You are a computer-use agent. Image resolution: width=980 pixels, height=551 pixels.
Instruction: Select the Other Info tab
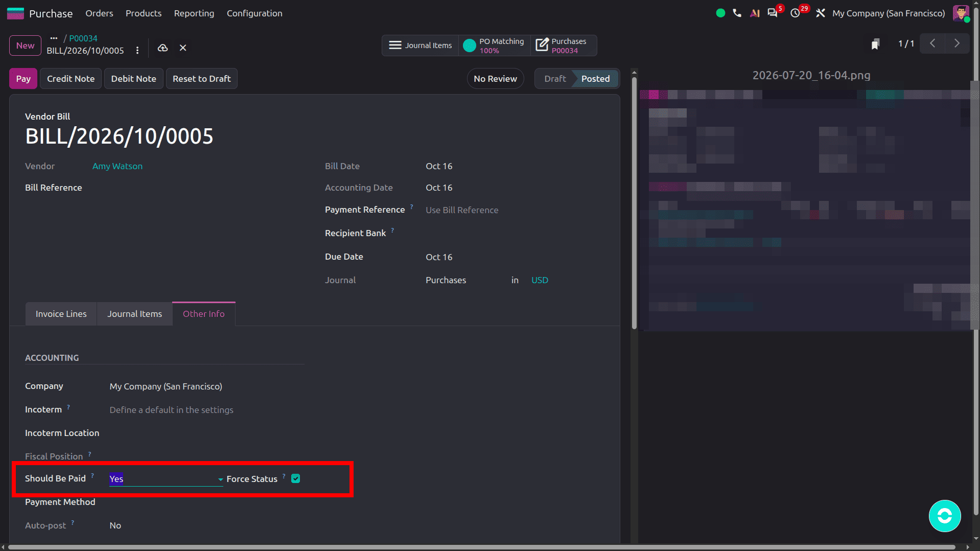click(204, 314)
